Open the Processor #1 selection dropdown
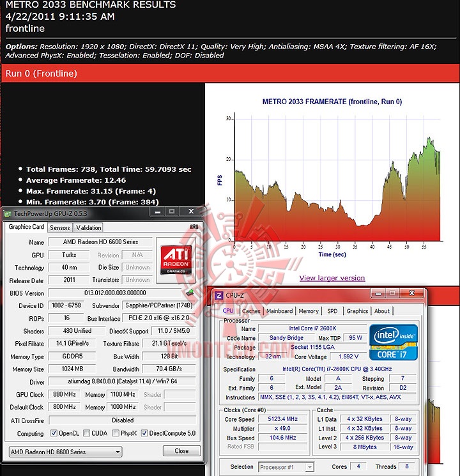Image resolution: width=460 pixels, height=476 pixels. [286, 467]
